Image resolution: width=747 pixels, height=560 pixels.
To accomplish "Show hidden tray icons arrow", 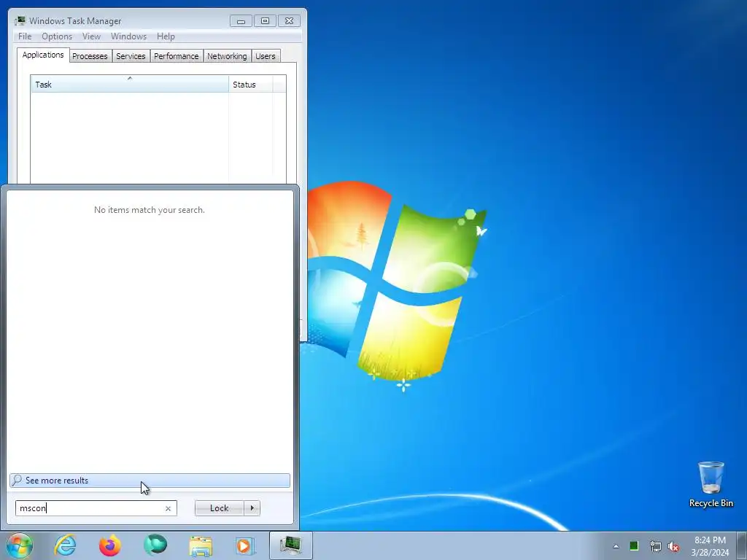I will [x=616, y=546].
